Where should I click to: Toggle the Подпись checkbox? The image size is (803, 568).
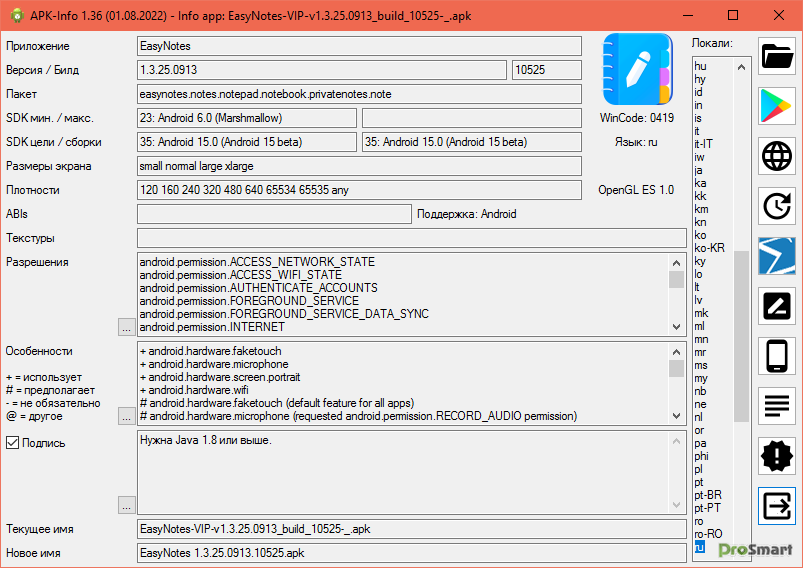tap(13, 442)
